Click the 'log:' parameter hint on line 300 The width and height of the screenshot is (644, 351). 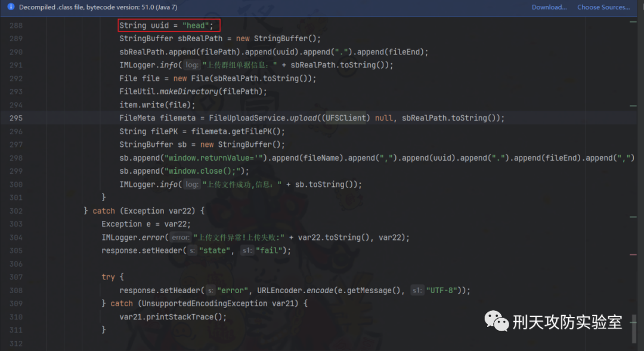[x=192, y=184]
